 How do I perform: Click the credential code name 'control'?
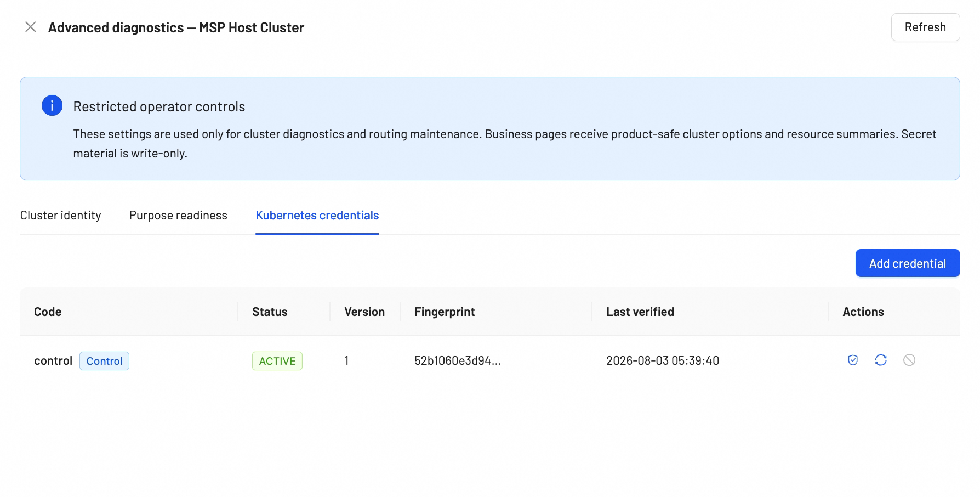click(x=53, y=360)
